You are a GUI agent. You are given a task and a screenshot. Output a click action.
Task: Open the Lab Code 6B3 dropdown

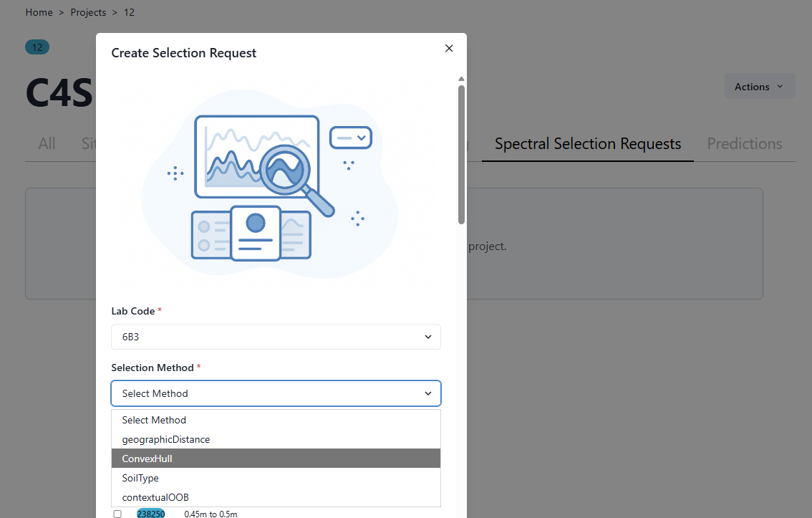point(276,337)
